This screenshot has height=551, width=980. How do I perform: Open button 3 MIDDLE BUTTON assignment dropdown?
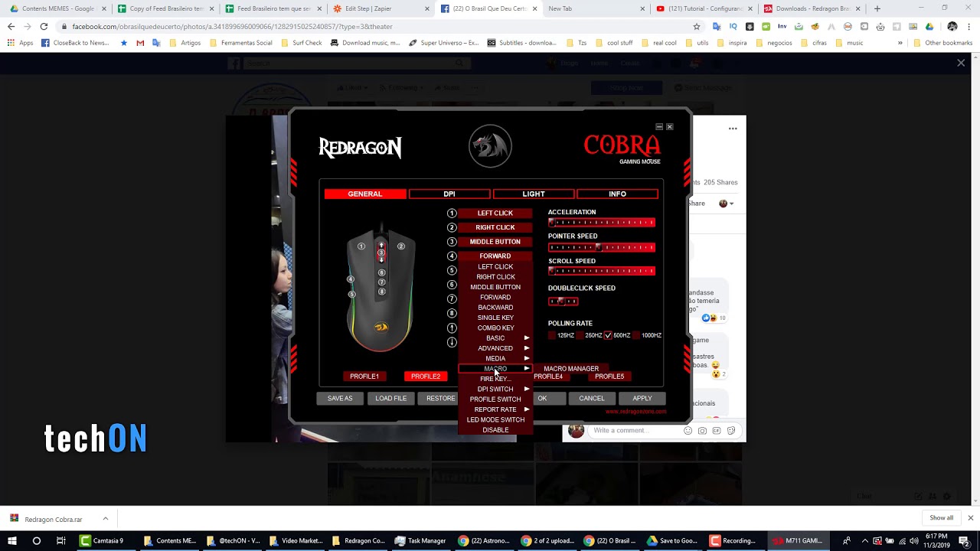(495, 242)
